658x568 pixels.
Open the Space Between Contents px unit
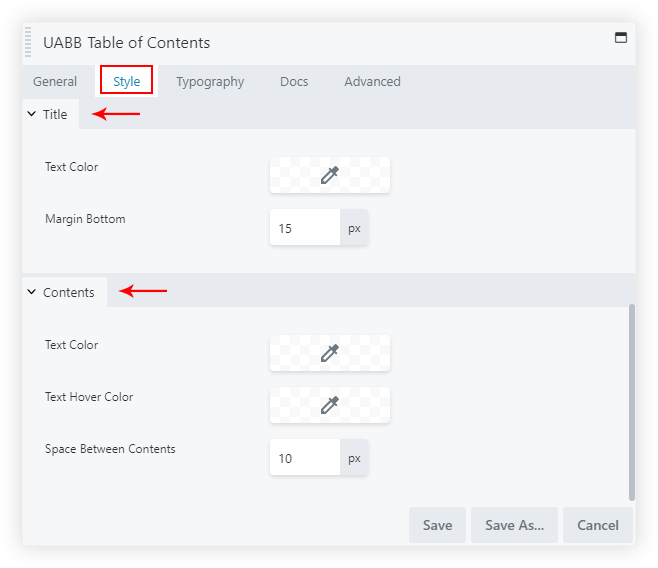(354, 458)
